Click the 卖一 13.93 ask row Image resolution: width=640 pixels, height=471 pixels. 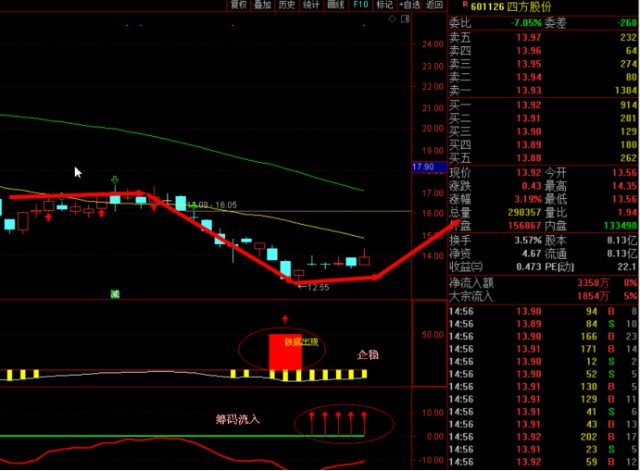(x=543, y=90)
